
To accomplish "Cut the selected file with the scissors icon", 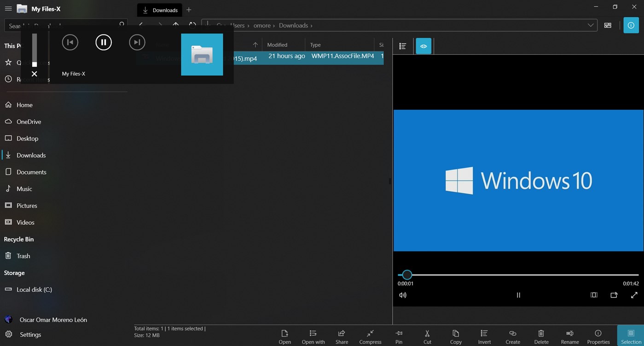I will click(x=427, y=336).
